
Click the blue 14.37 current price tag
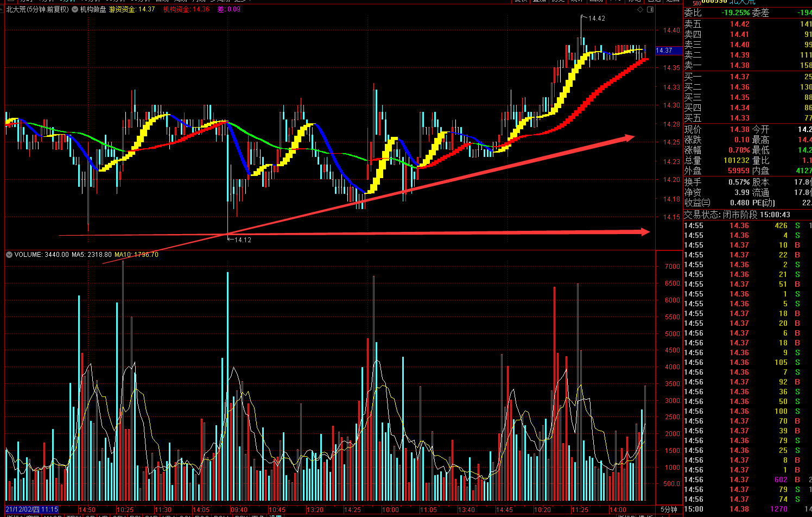coord(668,51)
